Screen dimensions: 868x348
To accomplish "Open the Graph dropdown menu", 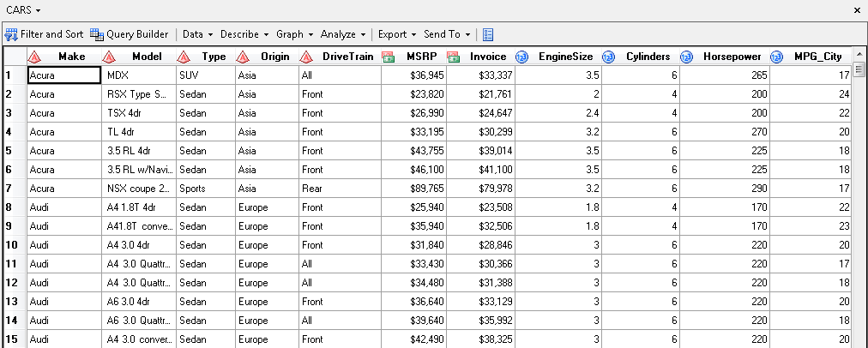I will point(295,34).
